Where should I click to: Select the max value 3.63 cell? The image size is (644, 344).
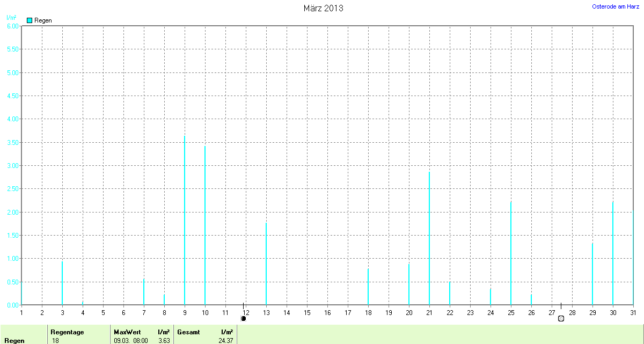point(164,341)
